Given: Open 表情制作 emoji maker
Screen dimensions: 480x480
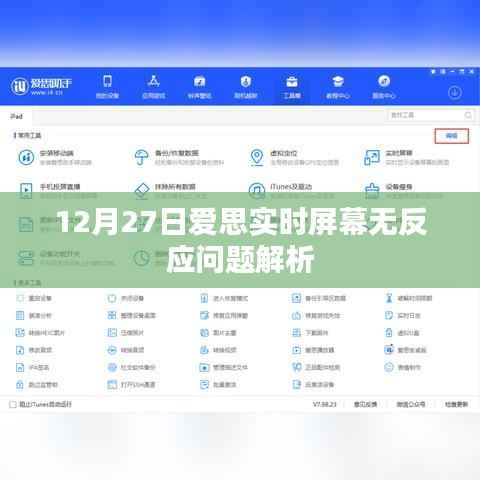Looking at the screenshot, I should 403,367.
